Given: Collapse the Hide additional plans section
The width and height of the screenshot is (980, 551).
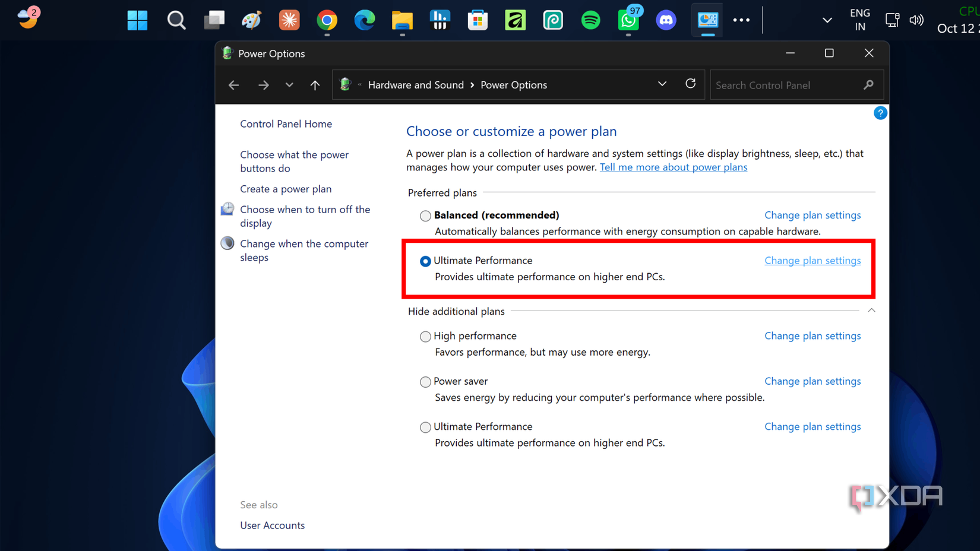Looking at the screenshot, I should [x=871, y=311].
